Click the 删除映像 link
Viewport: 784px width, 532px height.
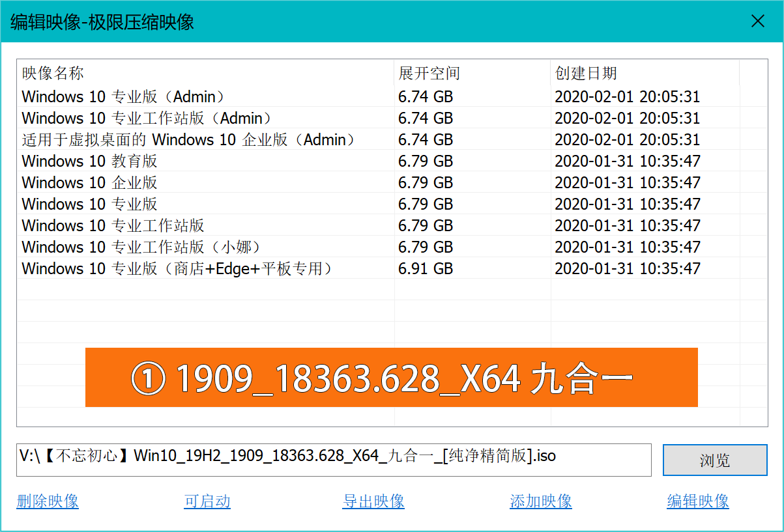tap(48, 501)
